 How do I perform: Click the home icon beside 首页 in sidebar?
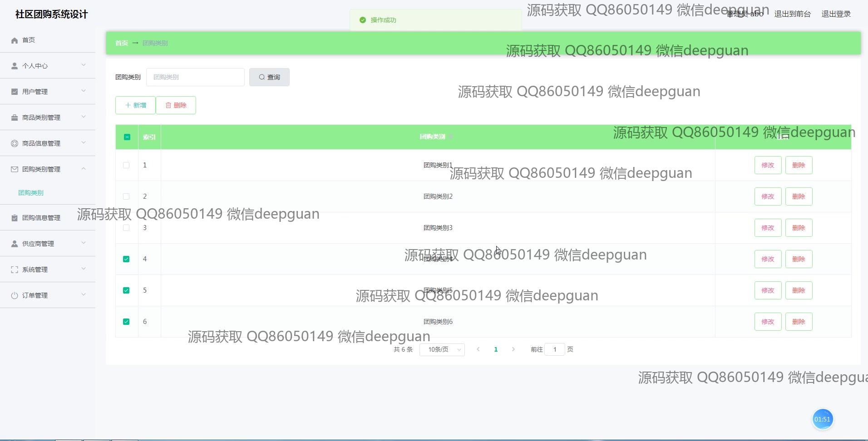point(15,40)
